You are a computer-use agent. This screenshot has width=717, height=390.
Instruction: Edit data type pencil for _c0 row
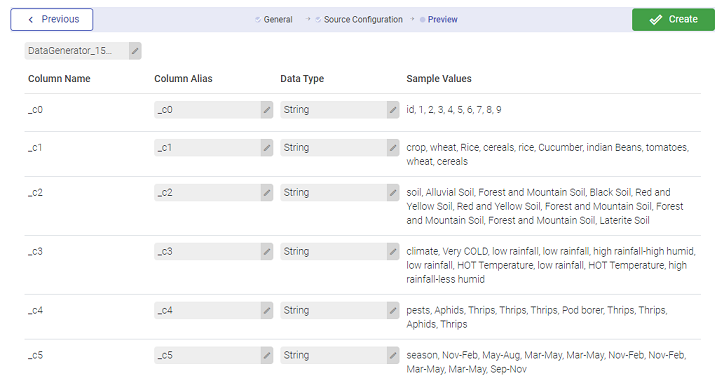coord(393,110)
